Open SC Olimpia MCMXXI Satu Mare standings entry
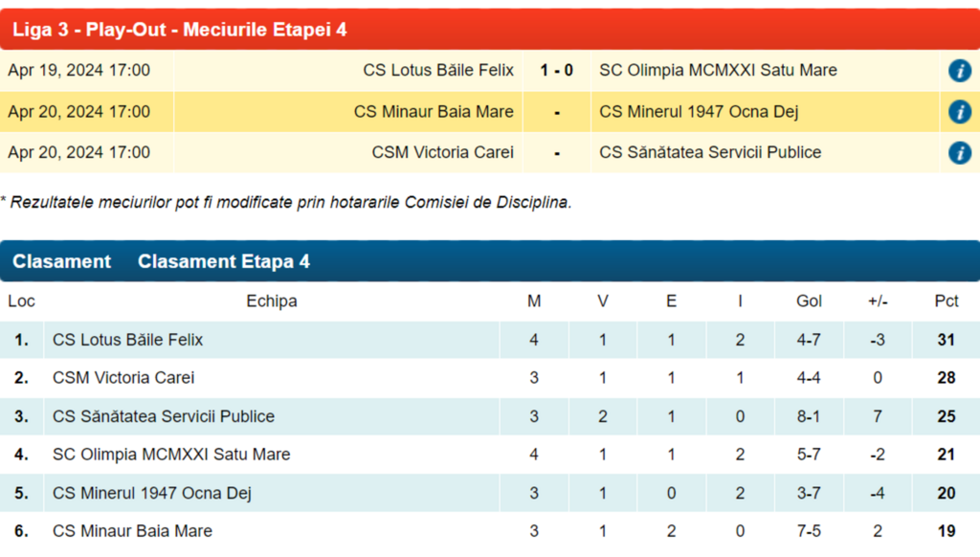980x557 pixels. point(171,455)
